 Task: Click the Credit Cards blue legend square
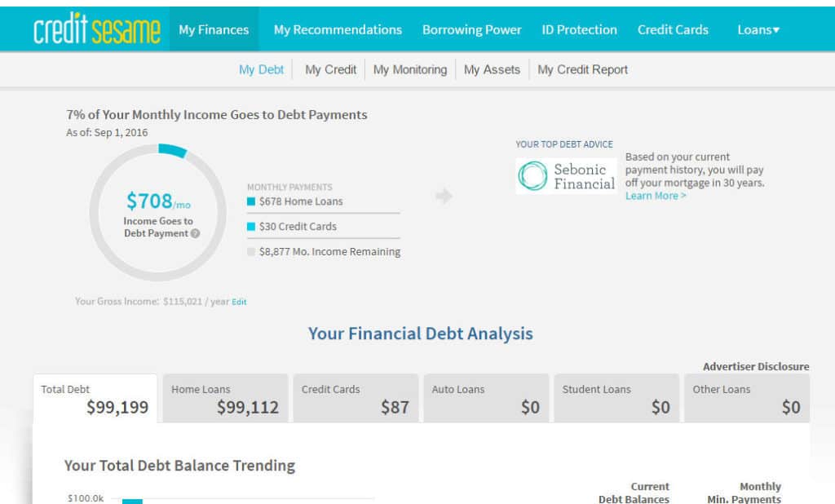(251, 227)
